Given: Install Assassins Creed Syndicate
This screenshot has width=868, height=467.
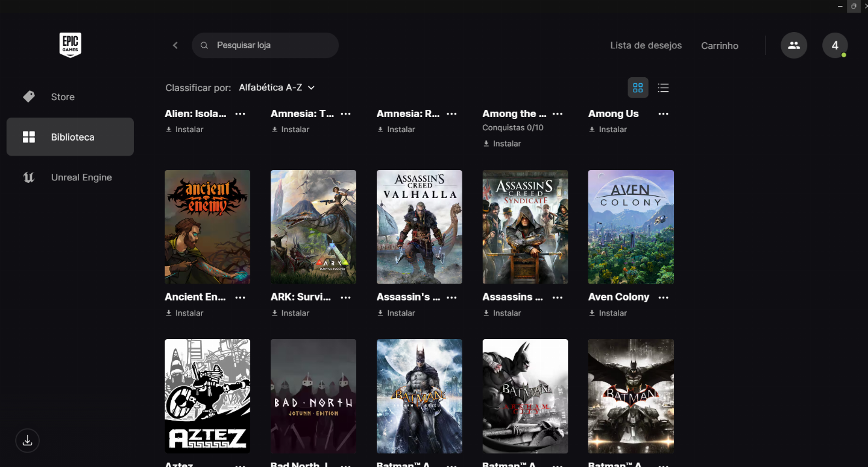Looking at the screenshot, I should (x=502, y=313).
